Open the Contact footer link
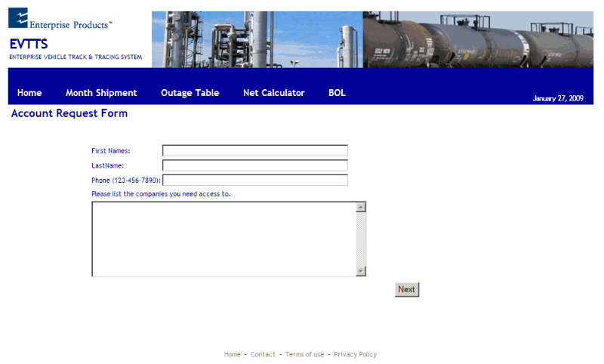 263,355
